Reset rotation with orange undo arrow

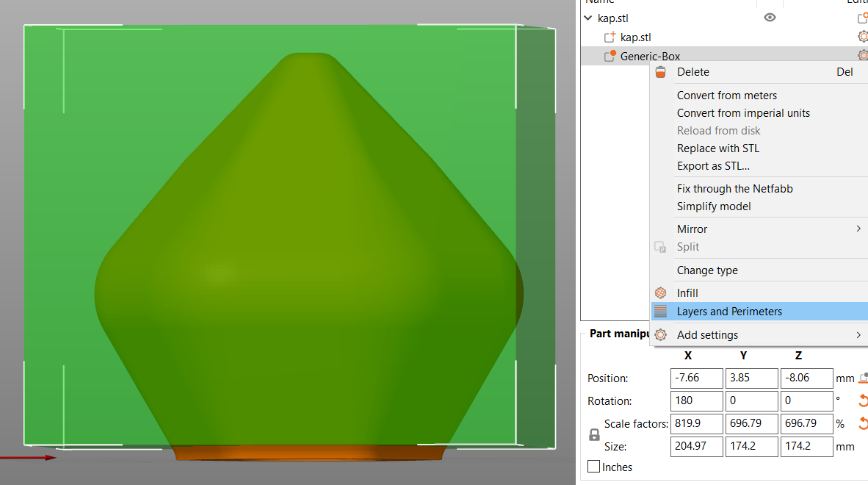click(x=862, y=400)
